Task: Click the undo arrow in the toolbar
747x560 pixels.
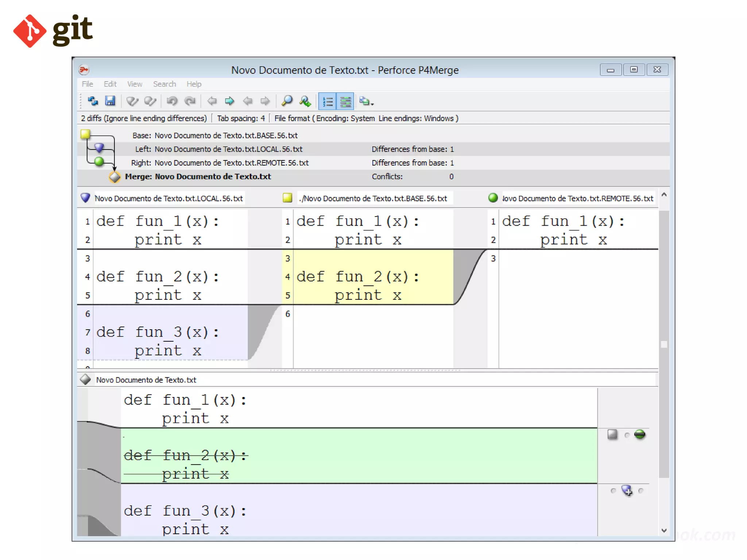Action: pos(172,101)
